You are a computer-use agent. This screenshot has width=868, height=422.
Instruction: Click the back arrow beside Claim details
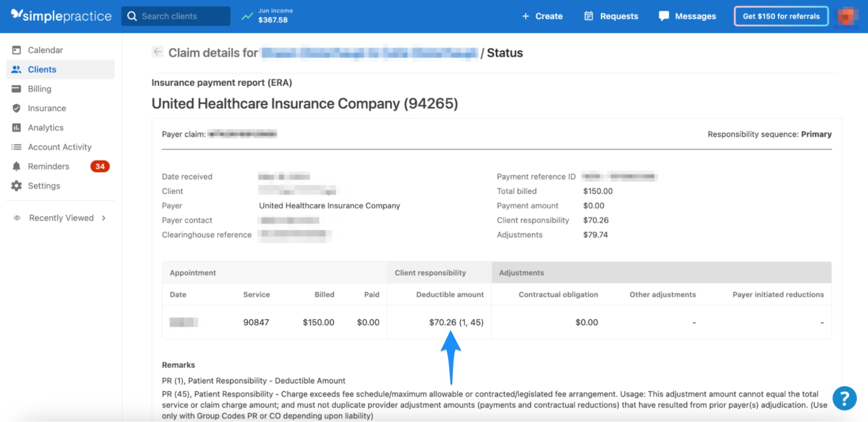click(158, 52)
